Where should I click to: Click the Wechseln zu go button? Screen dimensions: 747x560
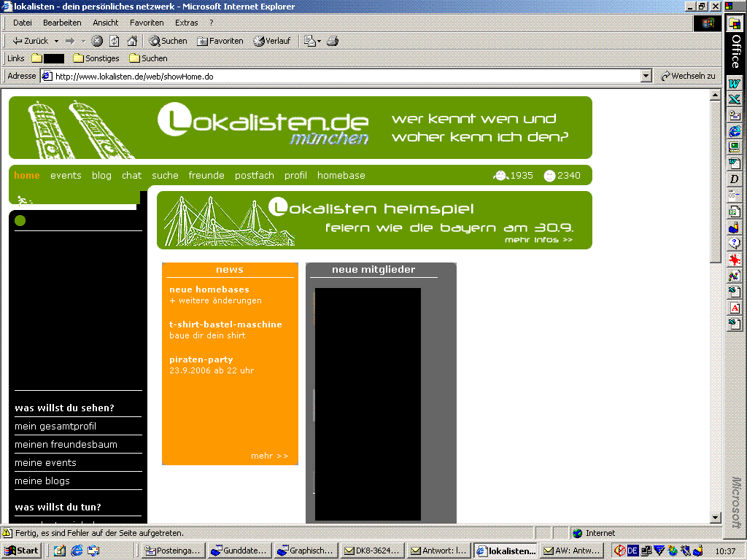point(687,76)
